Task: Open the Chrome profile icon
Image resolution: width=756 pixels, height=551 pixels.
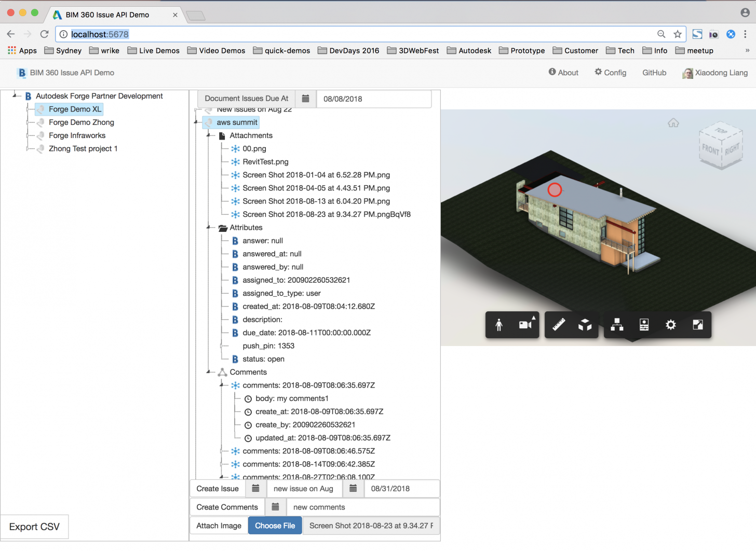Action: [x=745, y=13]
